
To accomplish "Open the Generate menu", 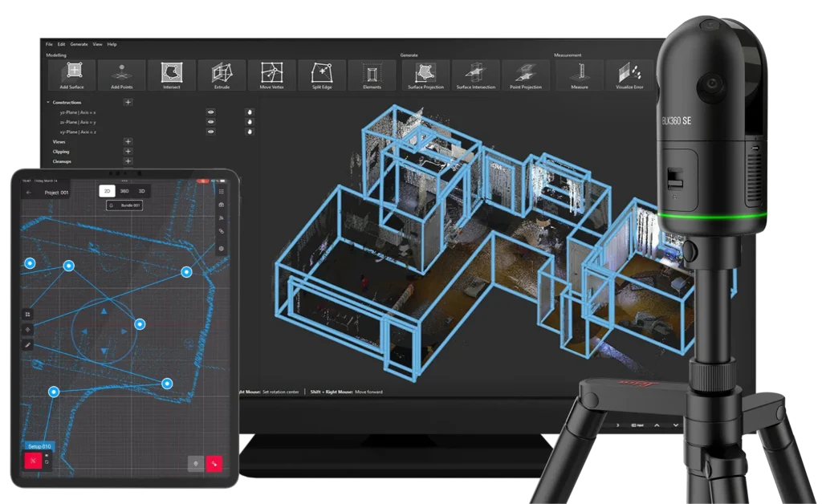I will [79, 44].
